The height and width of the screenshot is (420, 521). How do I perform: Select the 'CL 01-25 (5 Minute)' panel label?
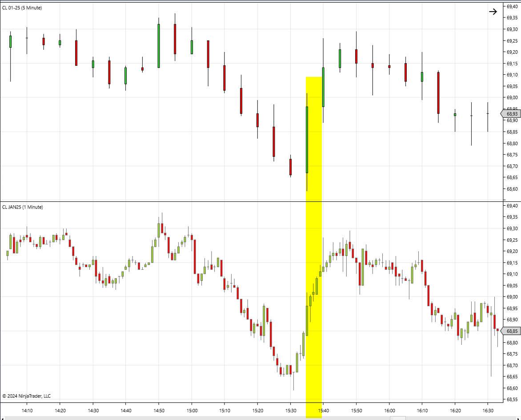(x=22, y=8)
